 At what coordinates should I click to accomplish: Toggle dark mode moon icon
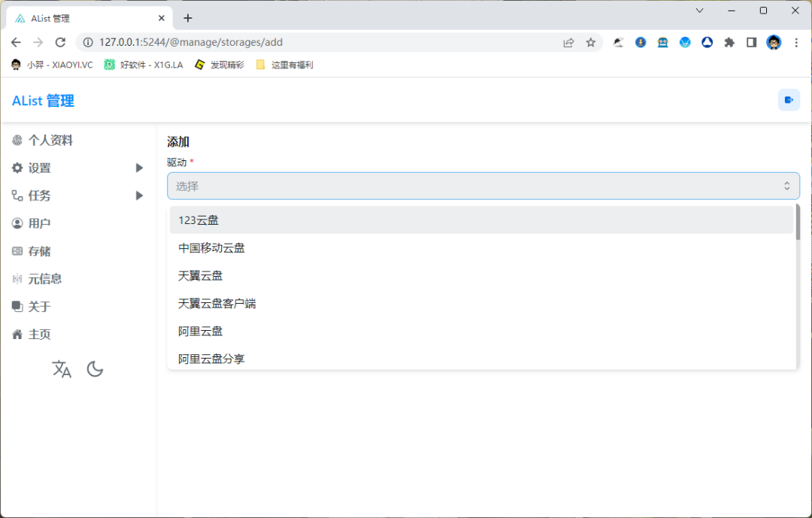tap(95, 369)
